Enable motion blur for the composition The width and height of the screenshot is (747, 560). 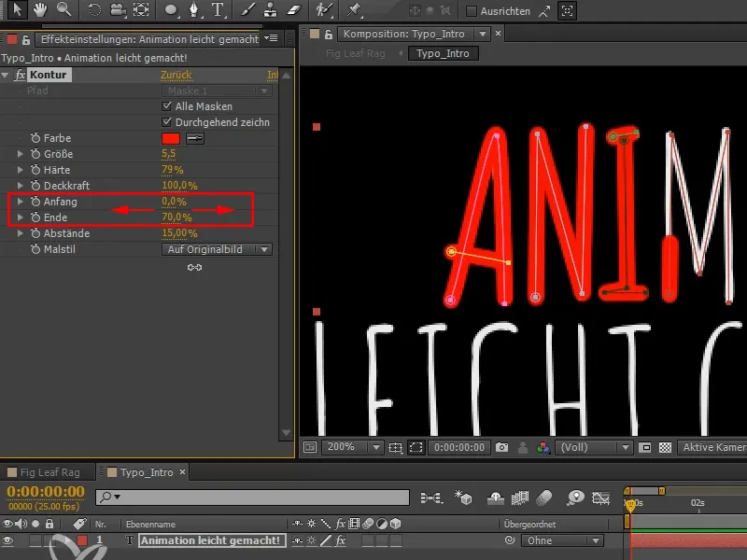[x=543, y=498]
